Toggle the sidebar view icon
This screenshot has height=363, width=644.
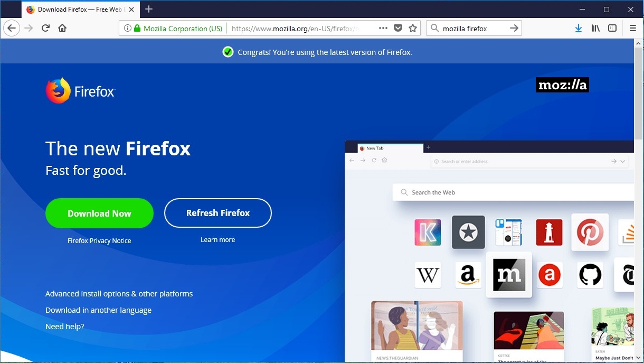[612, 29]
